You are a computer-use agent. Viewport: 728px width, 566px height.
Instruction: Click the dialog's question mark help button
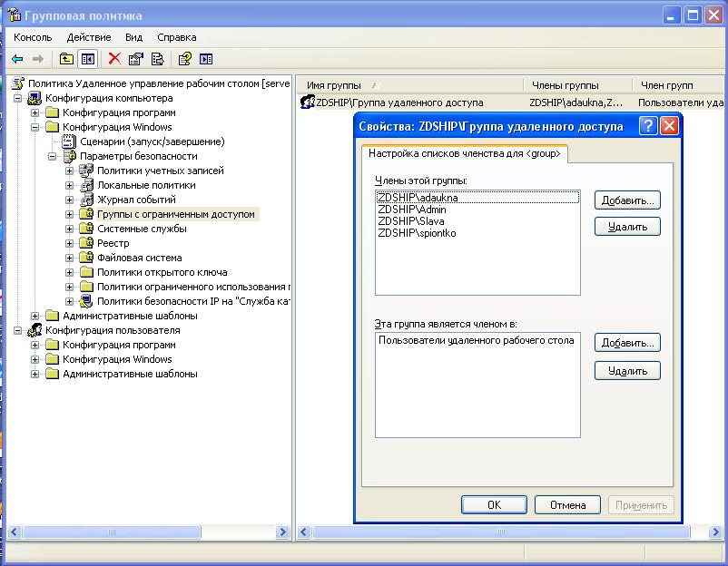pyautogui.click(x=648, y=126)
